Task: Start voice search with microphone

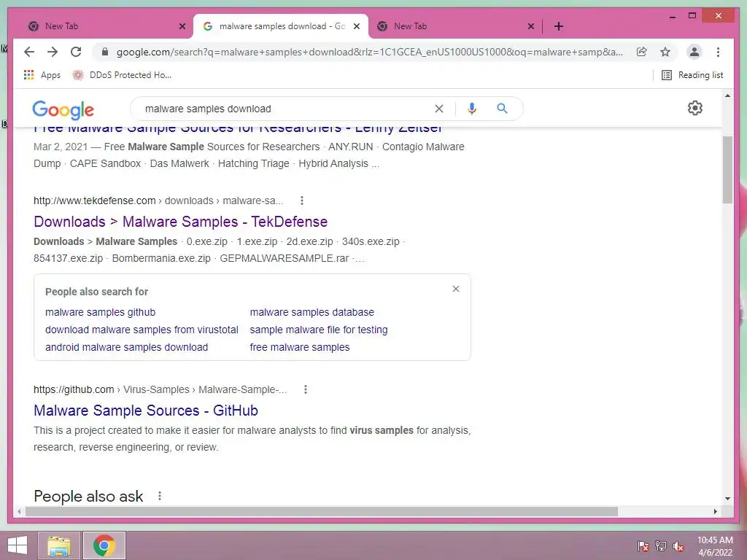Action: 472,109
